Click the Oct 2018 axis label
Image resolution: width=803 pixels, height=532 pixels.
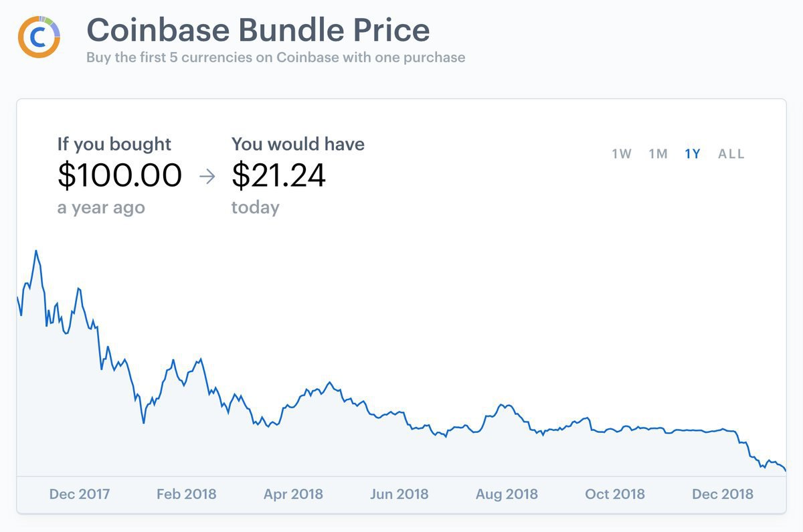615,495
